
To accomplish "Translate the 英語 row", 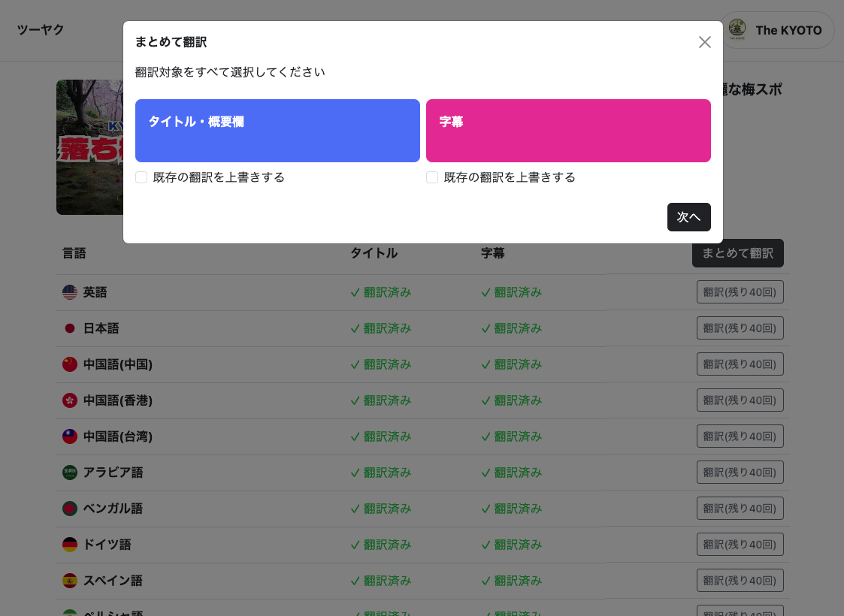I will tap(740, 292).
